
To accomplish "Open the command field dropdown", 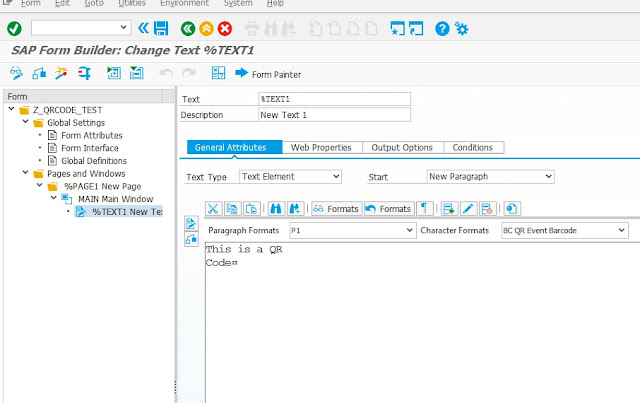I will pos(123,28).
